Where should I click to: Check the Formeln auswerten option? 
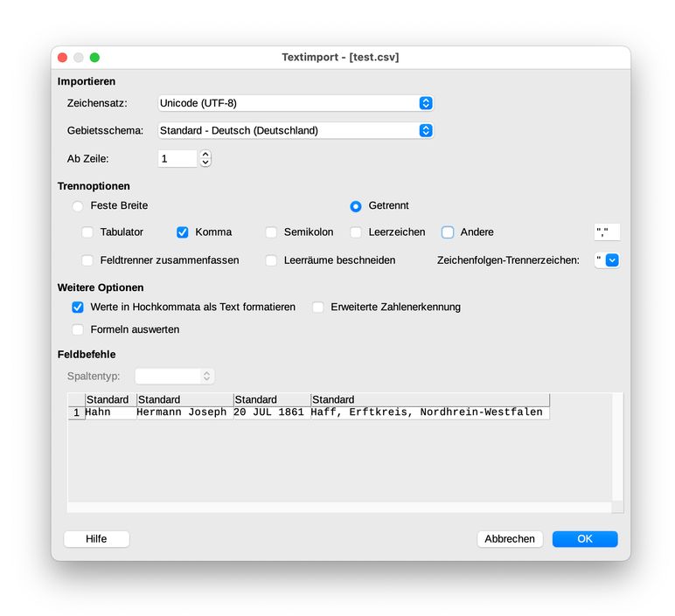pyautogui.click(x=79, y=330)
